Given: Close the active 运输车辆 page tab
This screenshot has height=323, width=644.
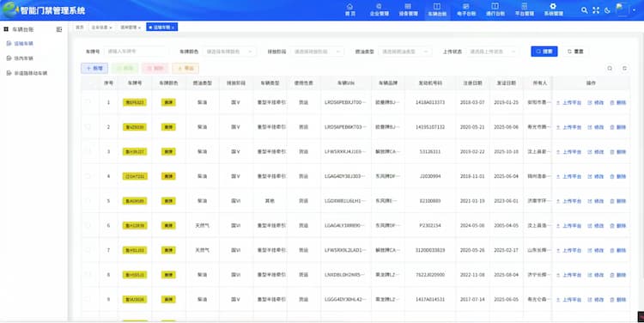Looking at the screenshot, I should point(173,27).
